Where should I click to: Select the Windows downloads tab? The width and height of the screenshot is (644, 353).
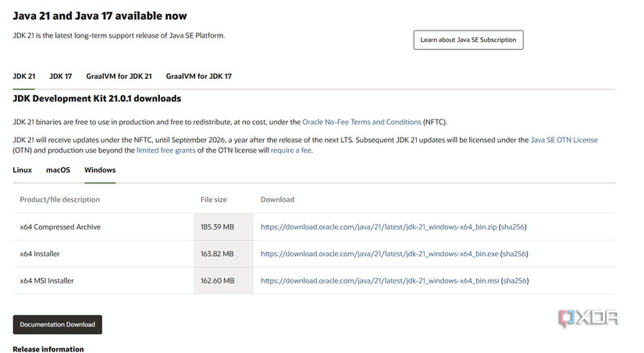pyautogui.click(x=100, y=169)
